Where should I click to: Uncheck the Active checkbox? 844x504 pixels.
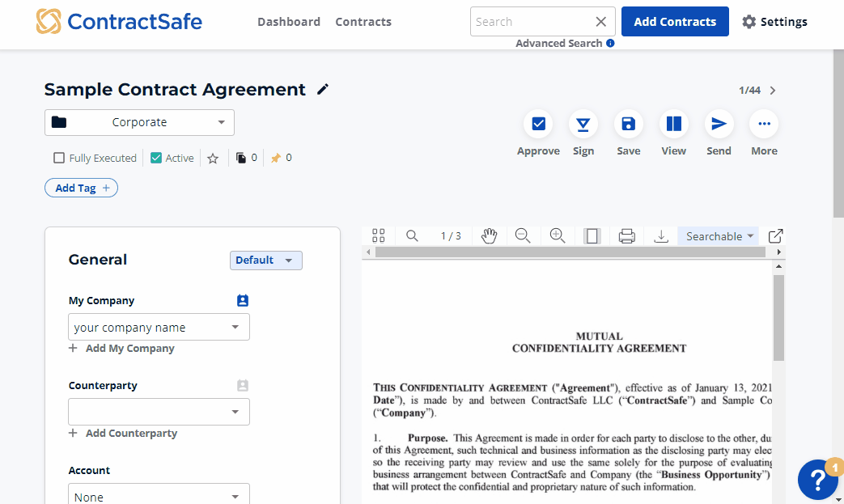coord(156,159)
